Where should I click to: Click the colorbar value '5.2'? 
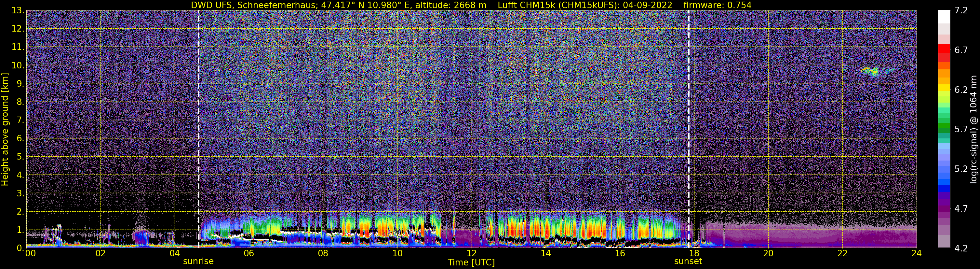point(961,169)
